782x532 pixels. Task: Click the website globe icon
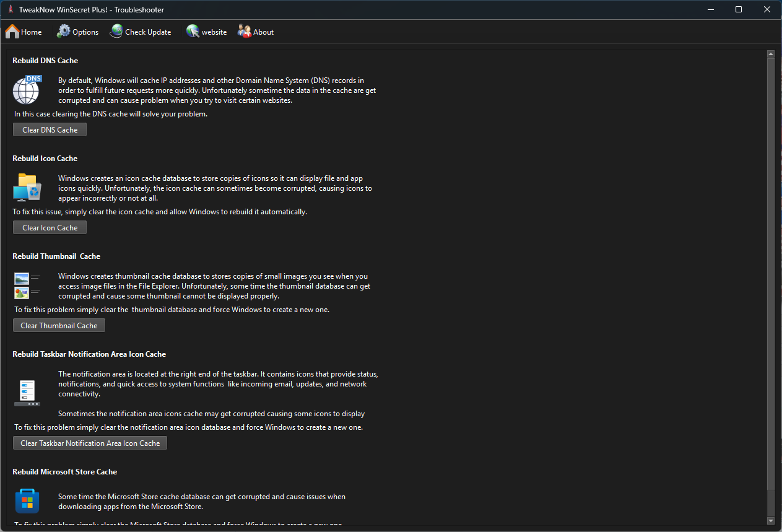click(193, 31)
